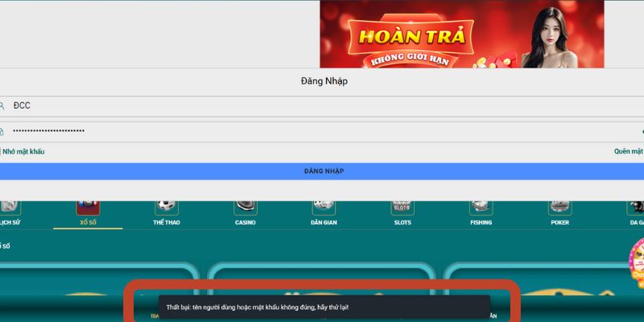Image resolution: width=644 pixels, height=322 pixels.
Task: Click into the masked password field
Action: click(322, 130)
